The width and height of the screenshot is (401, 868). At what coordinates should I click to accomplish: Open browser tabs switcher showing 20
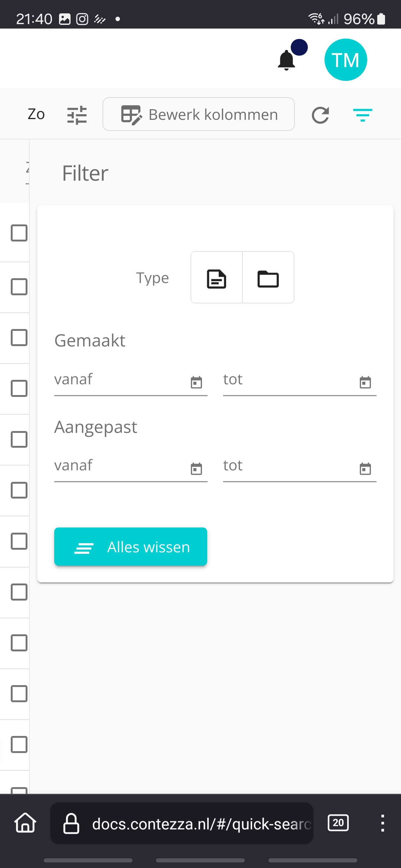click(338, 823)
